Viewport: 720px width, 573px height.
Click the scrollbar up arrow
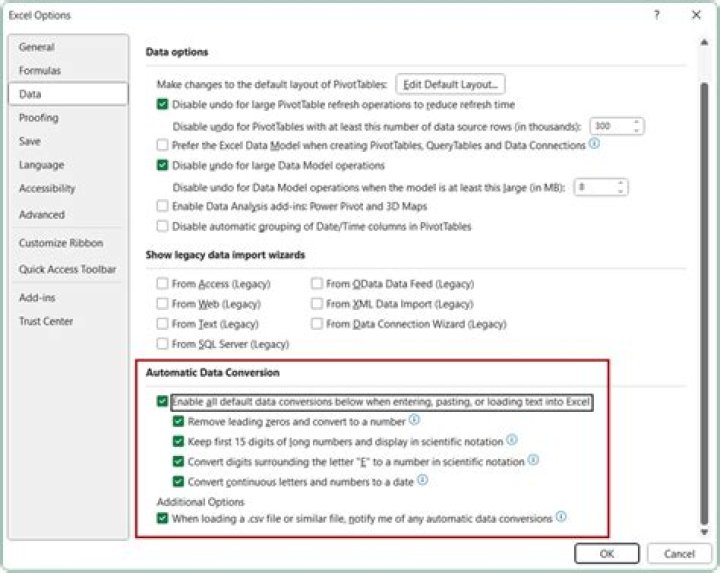(x=704, y=42)
